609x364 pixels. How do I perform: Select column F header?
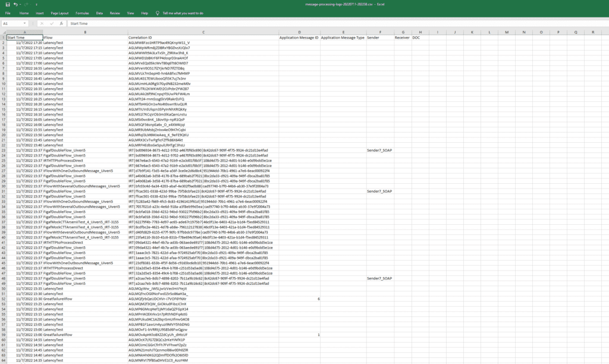tap(380, 32)
